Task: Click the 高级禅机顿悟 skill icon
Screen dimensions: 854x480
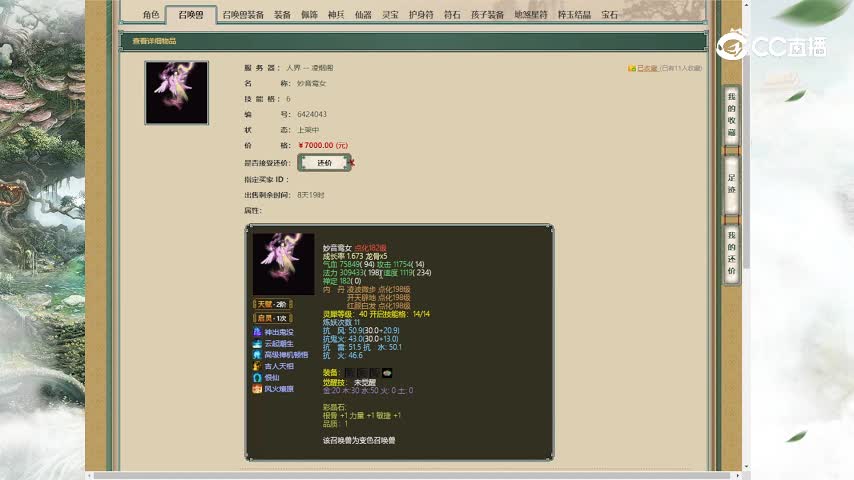Action: point(257,355)
